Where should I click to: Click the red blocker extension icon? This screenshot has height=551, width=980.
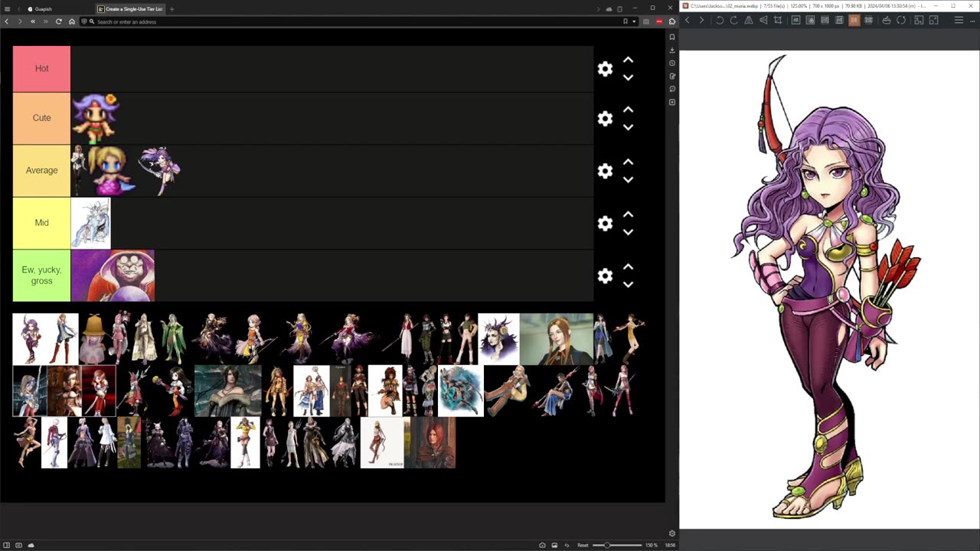tap(658, 21)
